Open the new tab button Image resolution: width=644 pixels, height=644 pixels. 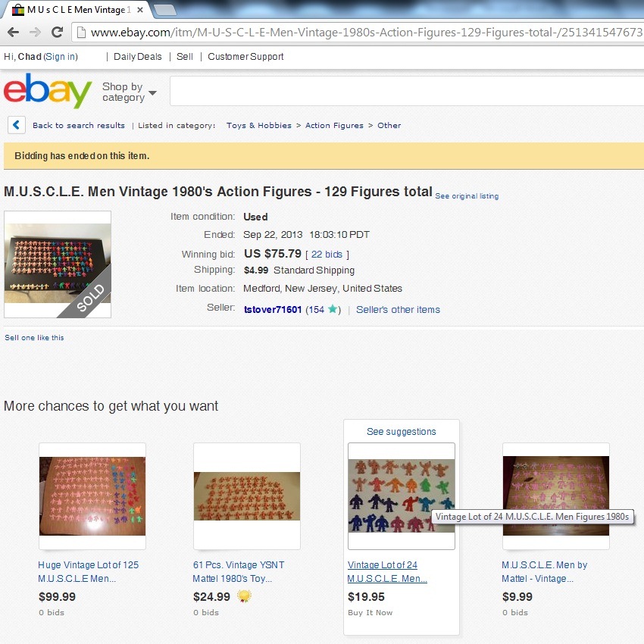click(165, 10)
